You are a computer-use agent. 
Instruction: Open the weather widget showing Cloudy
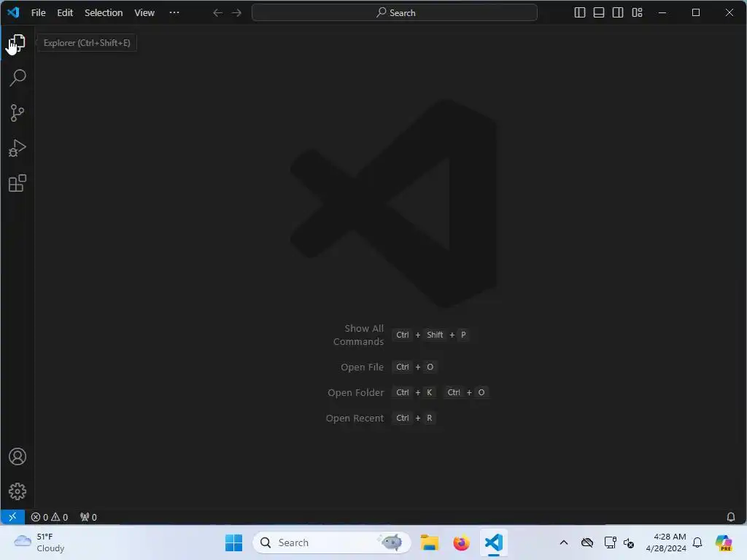(x=39, y=542)
